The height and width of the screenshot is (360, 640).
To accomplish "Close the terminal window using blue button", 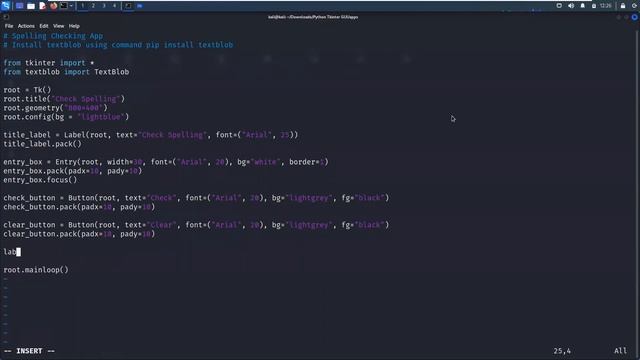I will point(635,17).
